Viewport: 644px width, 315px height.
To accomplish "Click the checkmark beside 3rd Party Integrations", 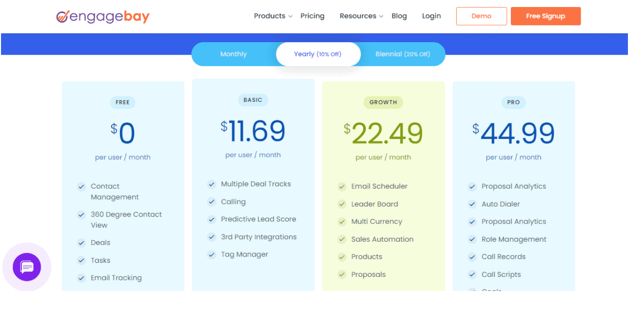I will [x=211, y=237].
